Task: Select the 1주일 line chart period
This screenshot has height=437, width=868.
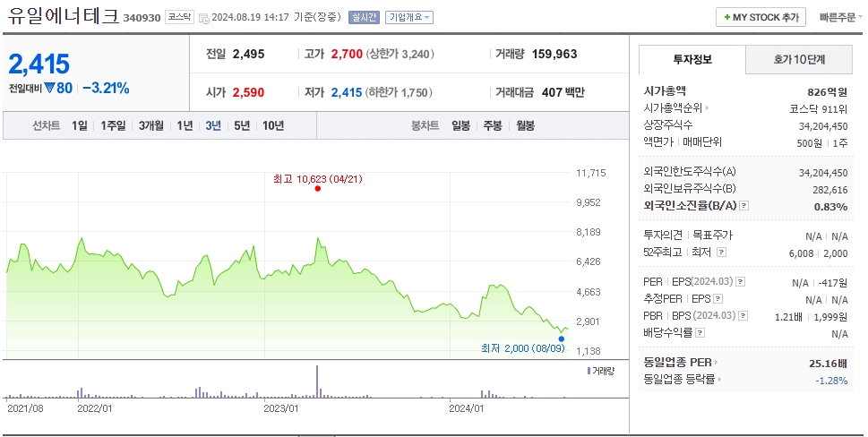Action: [113, 125]
